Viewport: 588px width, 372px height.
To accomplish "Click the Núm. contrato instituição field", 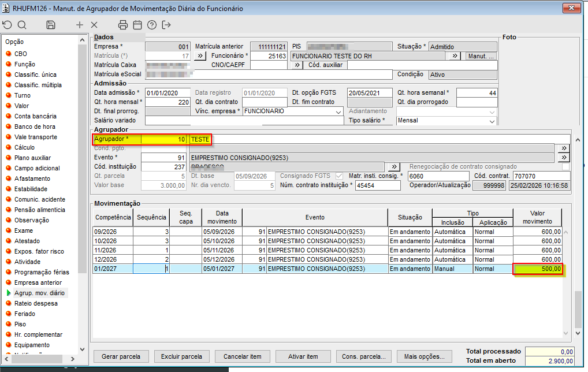I will (x=377, y=185).
